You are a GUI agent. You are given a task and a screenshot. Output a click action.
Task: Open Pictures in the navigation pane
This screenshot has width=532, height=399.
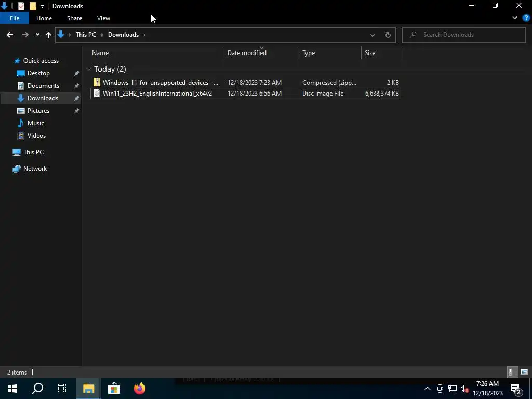coord(38,111)
